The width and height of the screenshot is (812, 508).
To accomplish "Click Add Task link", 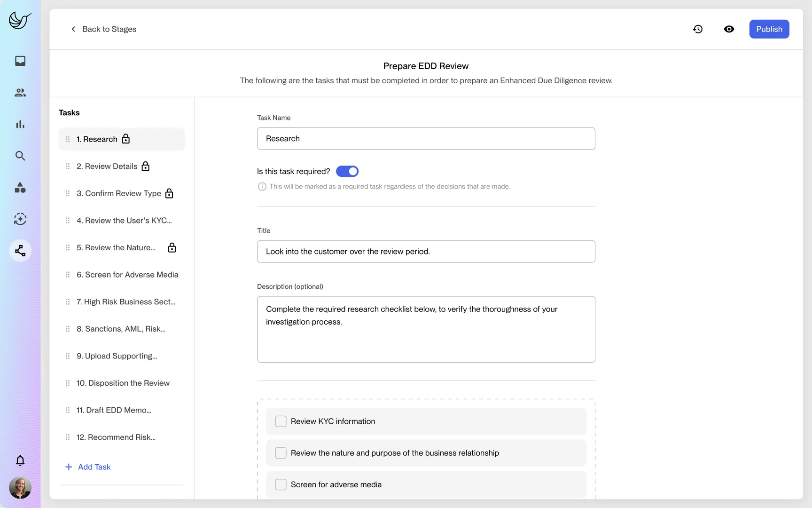I will click(x=88, y=467).
